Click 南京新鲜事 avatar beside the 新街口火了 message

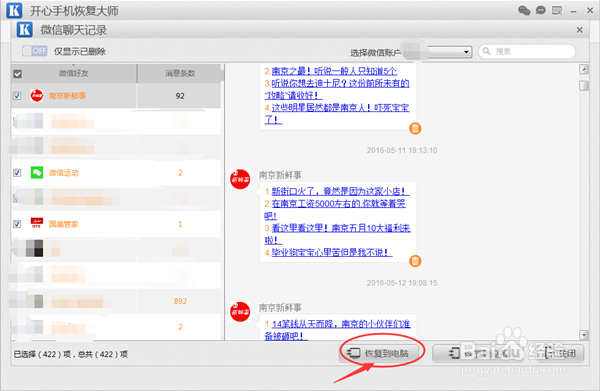point(240,179)
